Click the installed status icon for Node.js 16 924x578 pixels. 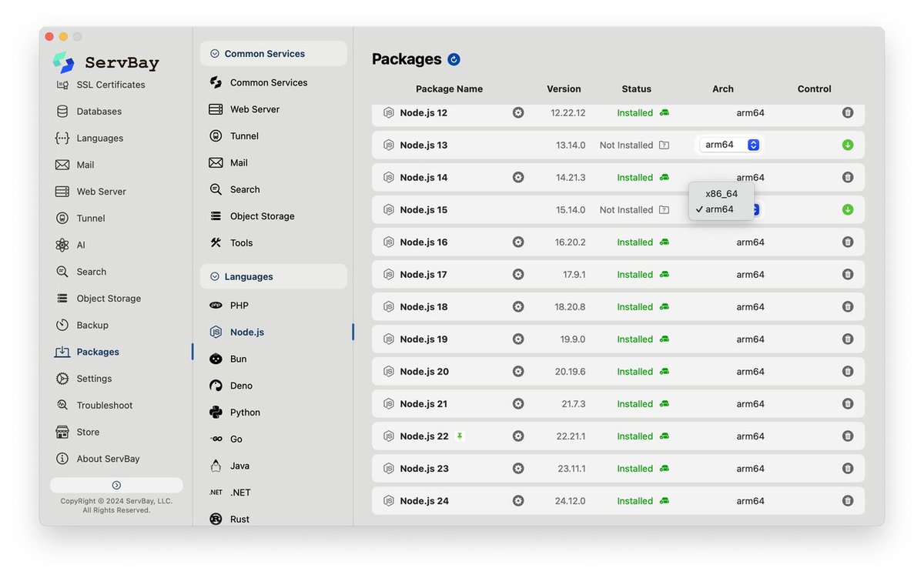click(664, 242)
